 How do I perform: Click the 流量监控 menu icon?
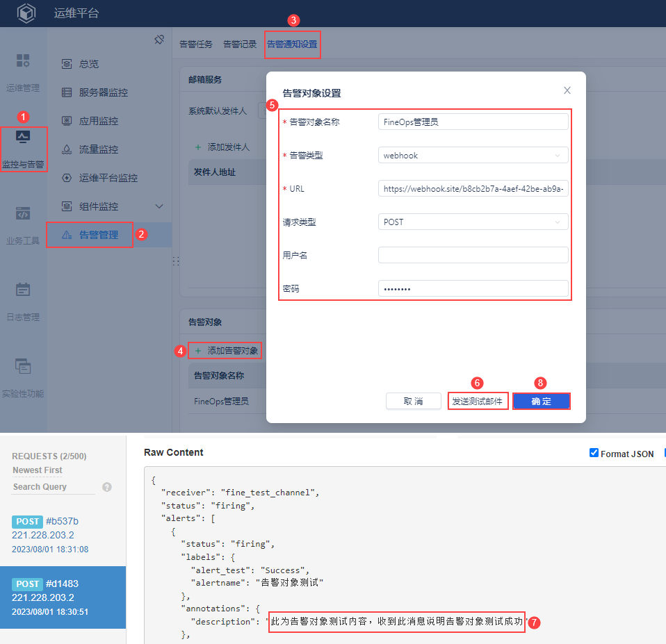(x=67, y=149)
